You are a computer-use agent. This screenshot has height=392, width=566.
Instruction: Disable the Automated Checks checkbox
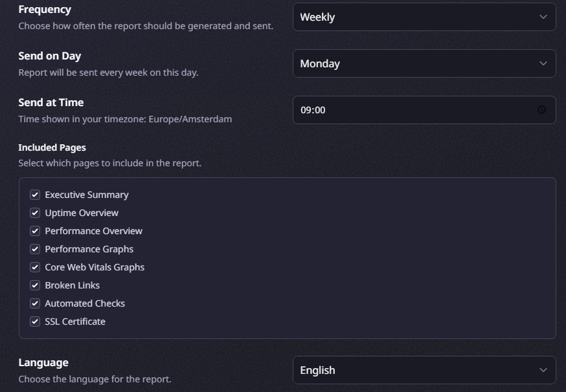click(35, 303)
